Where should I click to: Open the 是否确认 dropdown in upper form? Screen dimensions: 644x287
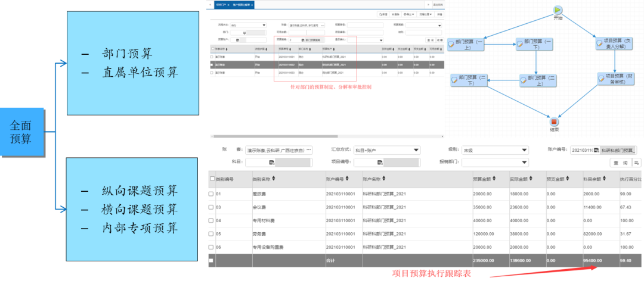click(365, 40)
